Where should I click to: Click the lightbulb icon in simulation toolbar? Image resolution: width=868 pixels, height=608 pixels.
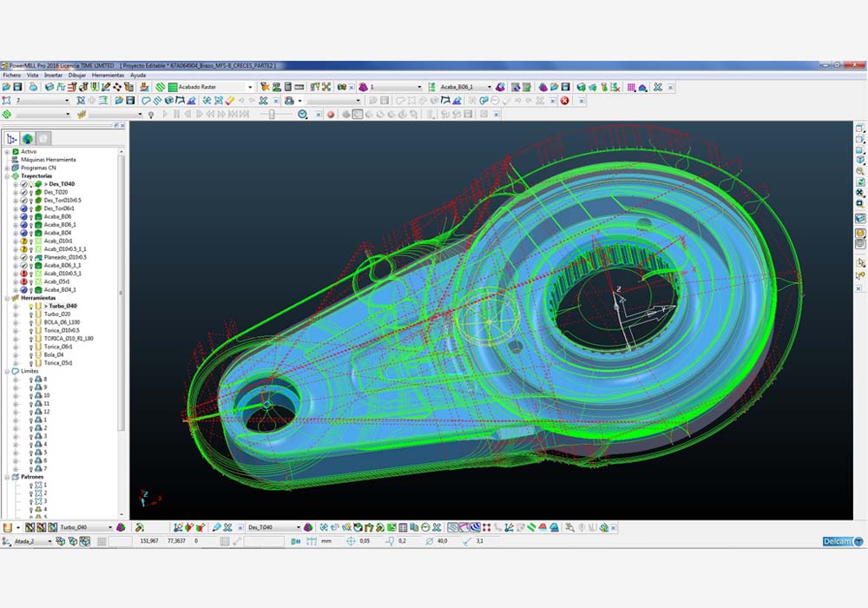pyautogui.click(x=151, y=114)
